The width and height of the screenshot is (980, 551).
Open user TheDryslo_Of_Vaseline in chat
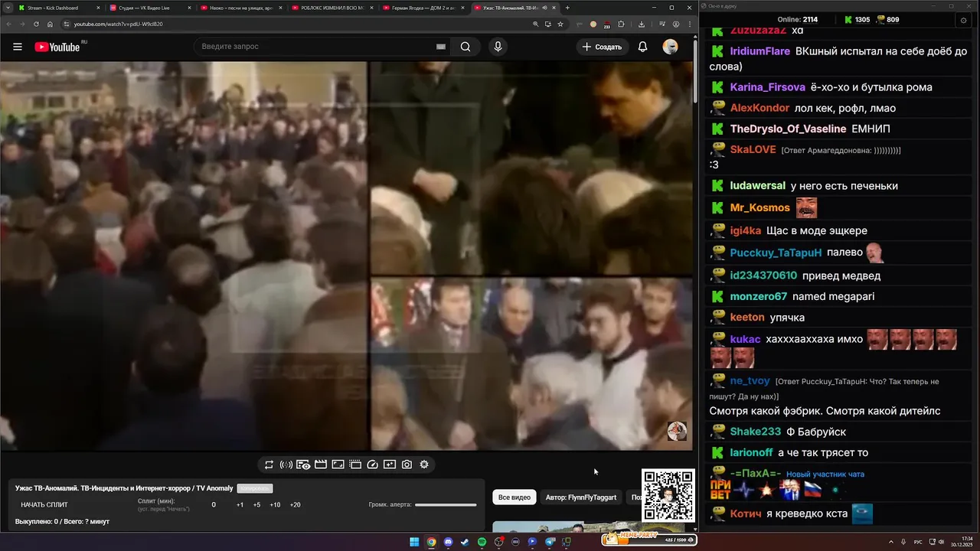(x=788, y=129)
